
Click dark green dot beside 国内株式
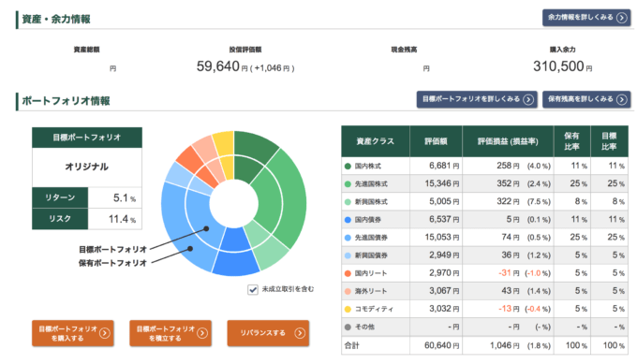point(348,167)
